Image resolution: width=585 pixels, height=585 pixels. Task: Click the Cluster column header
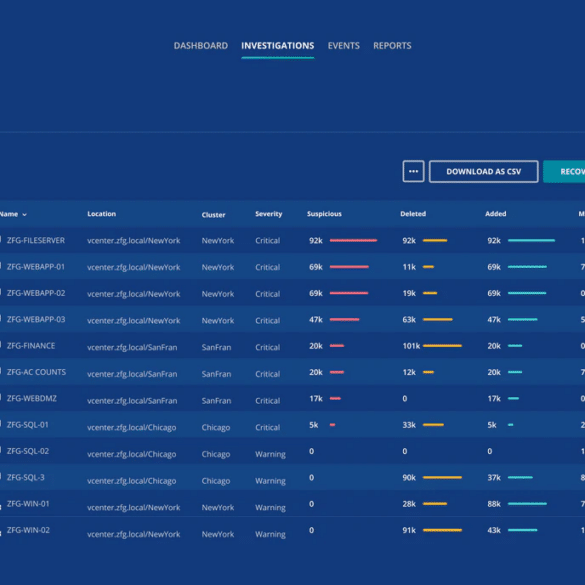[x=213, y=215]
